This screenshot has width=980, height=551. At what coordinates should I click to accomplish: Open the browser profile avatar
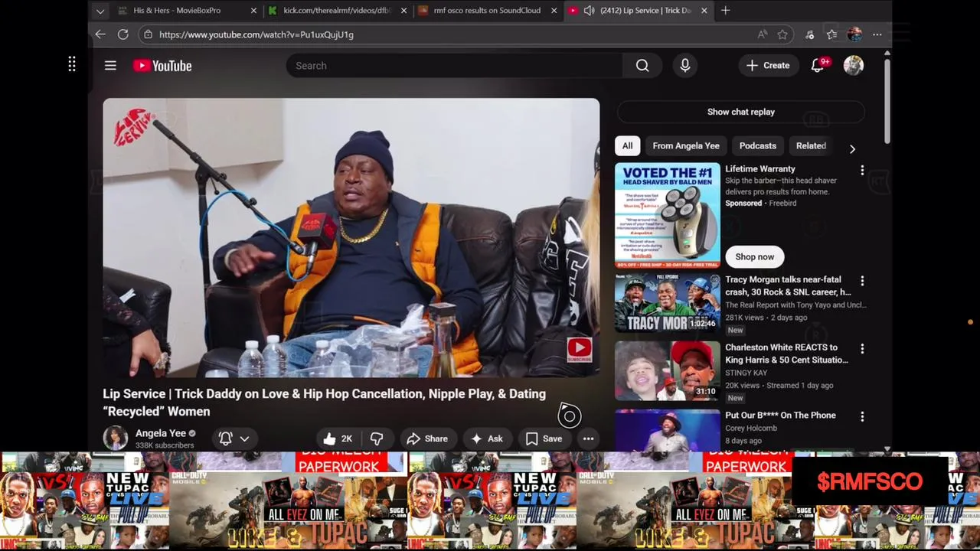coord(854,34)
